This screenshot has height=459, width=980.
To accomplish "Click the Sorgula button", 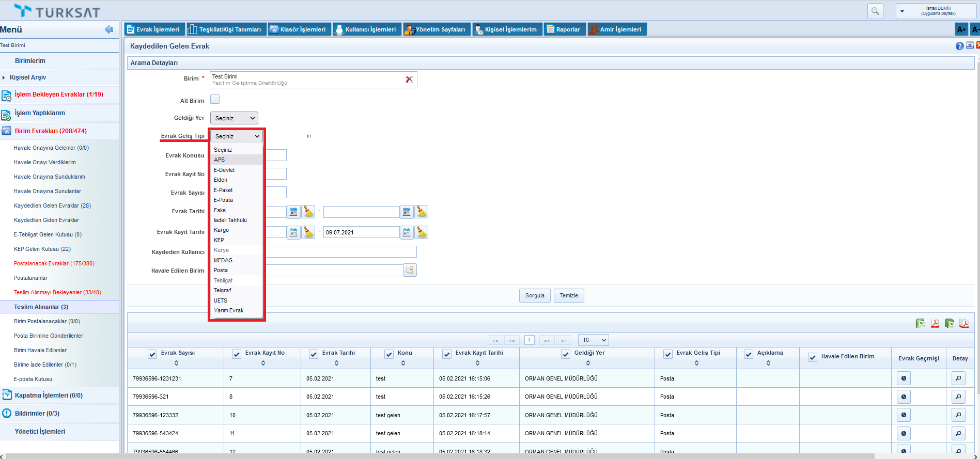I will tap(535, 295).
